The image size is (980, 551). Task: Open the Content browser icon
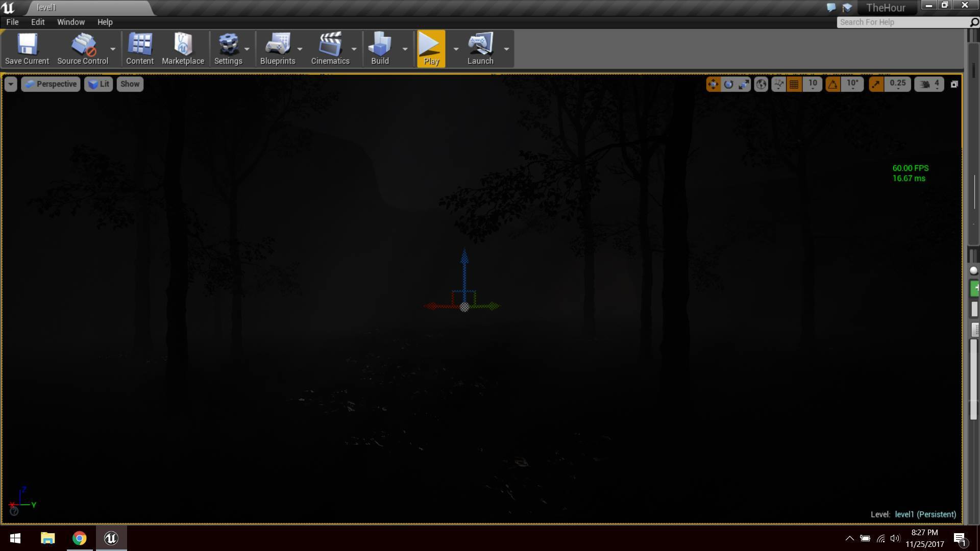coord(140,49)
